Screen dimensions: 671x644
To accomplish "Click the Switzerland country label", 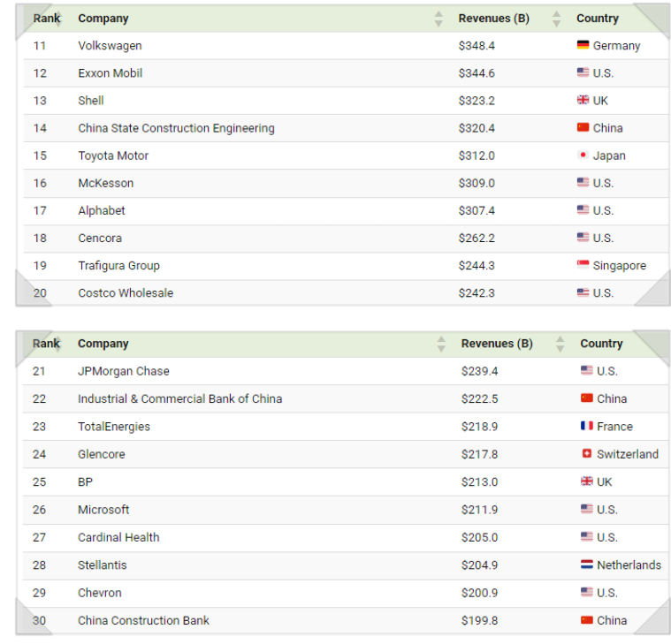I will click(x=628, y=454).
